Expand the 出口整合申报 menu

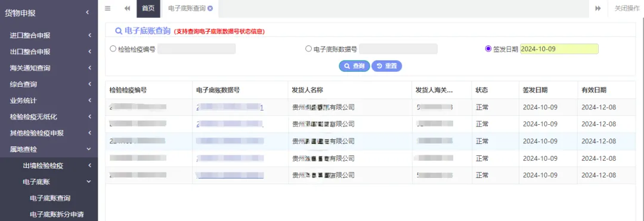pyautogui.click(x=49, y=52)
